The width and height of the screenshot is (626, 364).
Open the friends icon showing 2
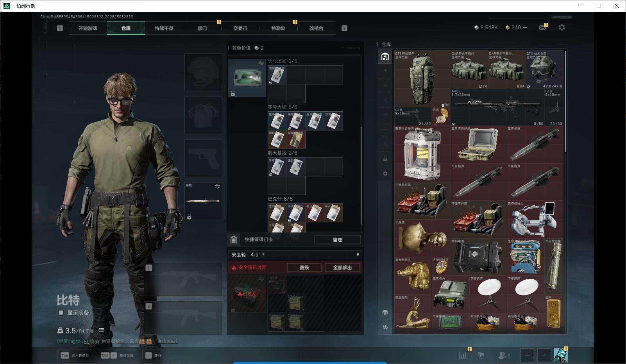click(504, 355)
